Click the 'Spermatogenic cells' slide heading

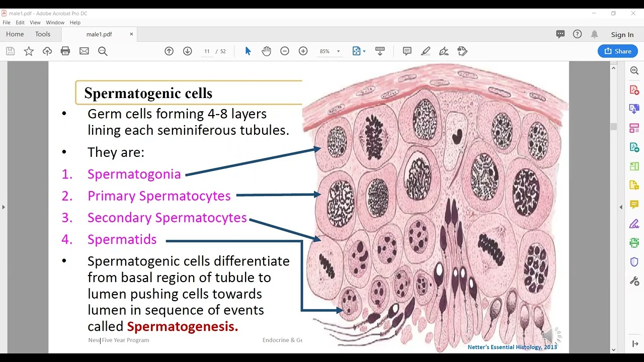pos(148,93)
